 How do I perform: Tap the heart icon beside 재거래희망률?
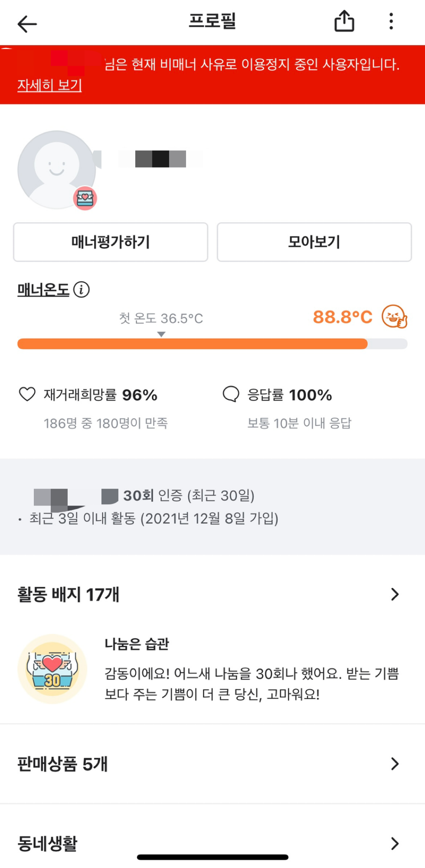pos(27,394)
